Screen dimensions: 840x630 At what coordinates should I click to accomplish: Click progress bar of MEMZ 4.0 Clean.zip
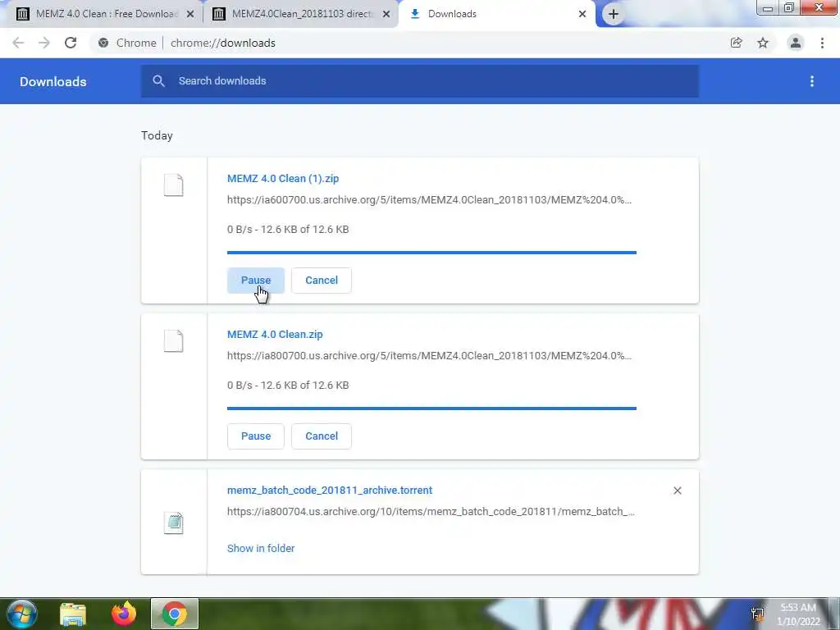(431, 409)
